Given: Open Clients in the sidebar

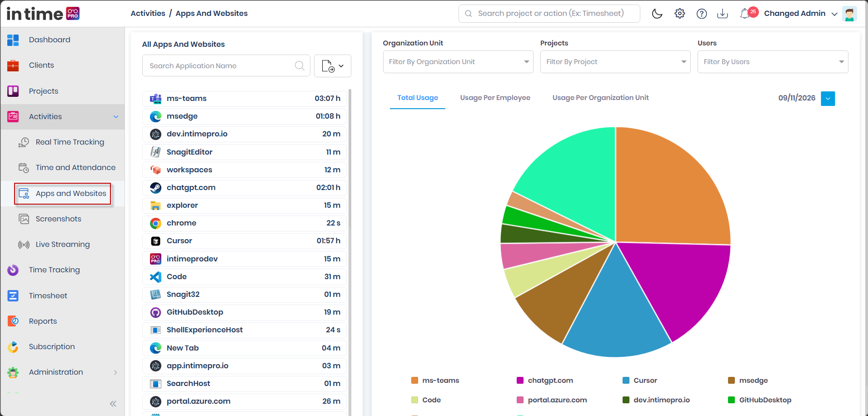Looking at the screenshot, I should 41,65.
